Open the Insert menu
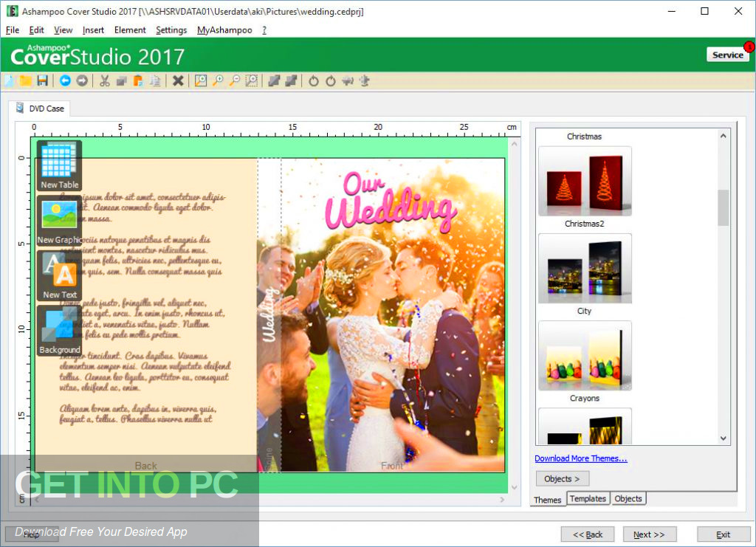 point(93,30)
